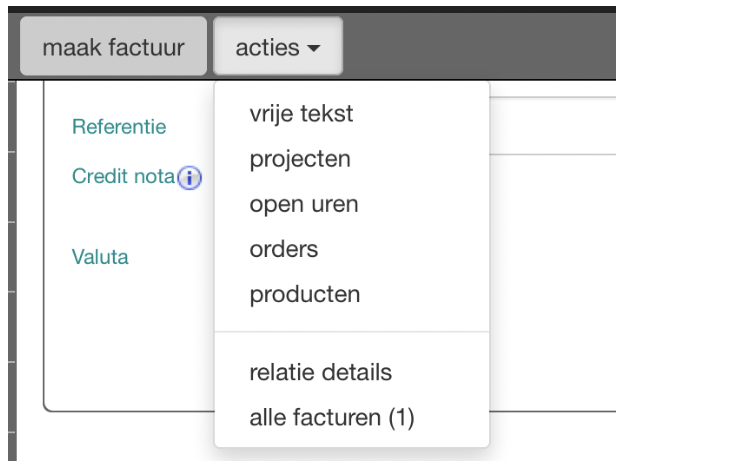
Task: Select the open uren menu entry
Action: coord(303,204)
